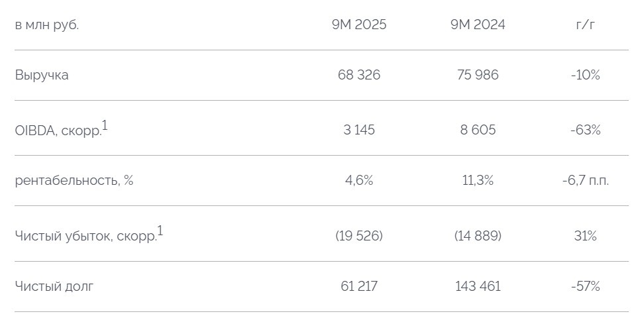Click the 'OIBDA, скорр.' row label
The height and width of the screenshot is (320, 644).
tap(58, 131)
